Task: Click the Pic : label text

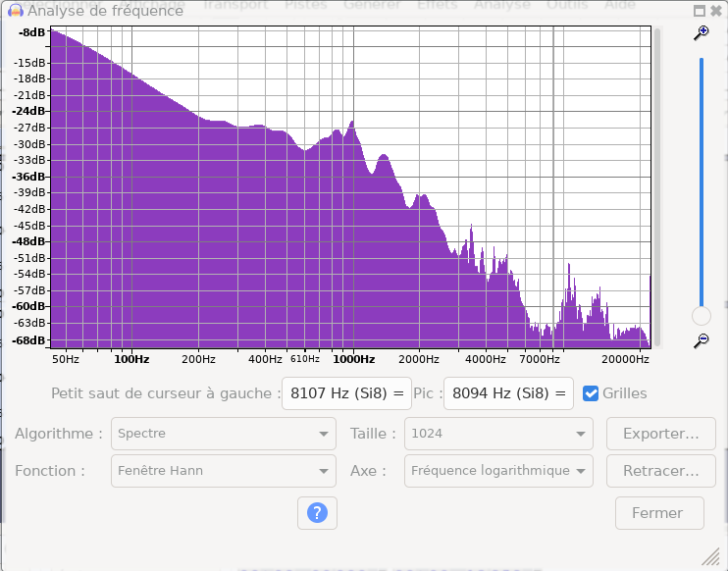Action: pos(427,393)
